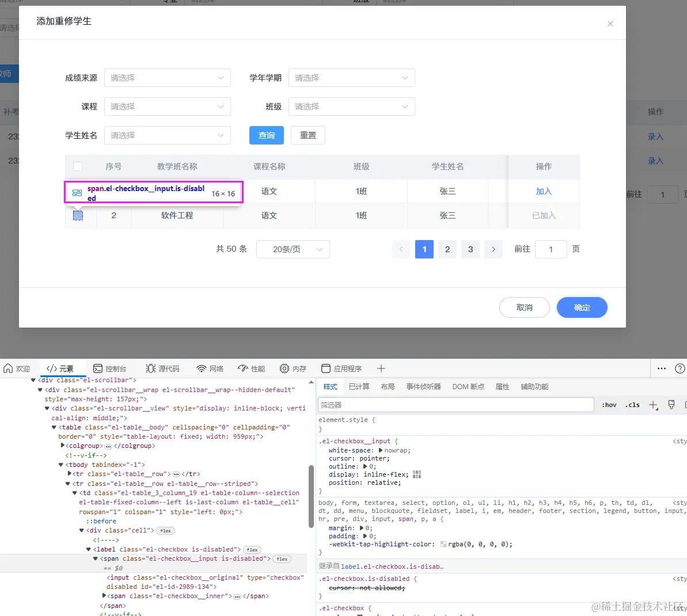
Task: Toggle the :hov element state button
Action: (609, 405)
